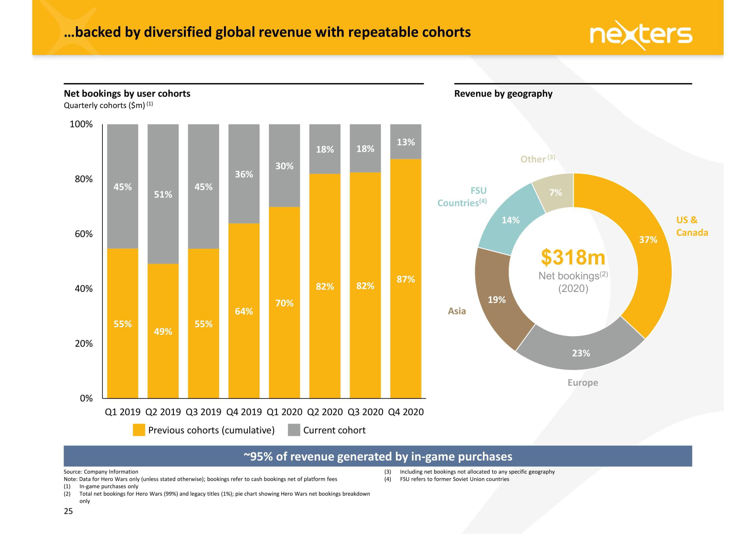Click footnote (2) about total net bookings

[217, 497]
